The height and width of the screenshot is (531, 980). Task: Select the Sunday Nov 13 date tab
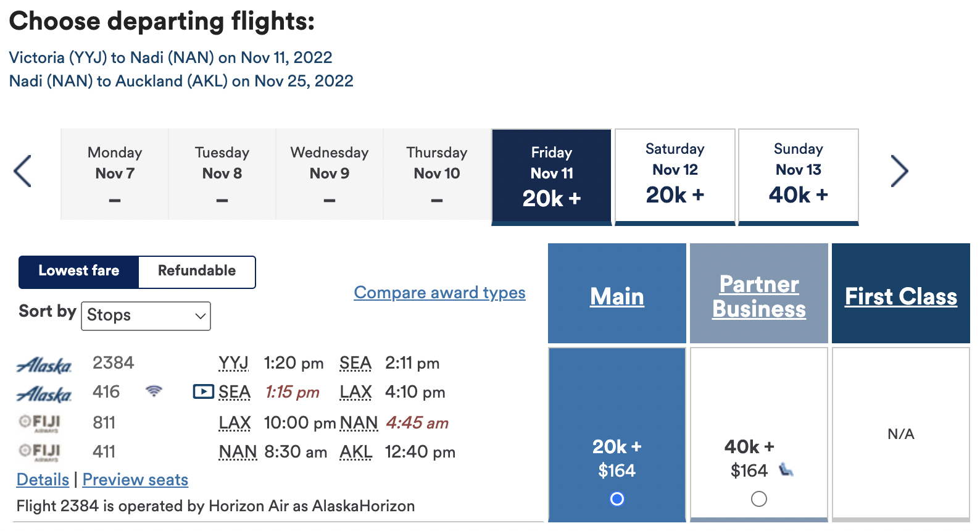coord(798,176)
